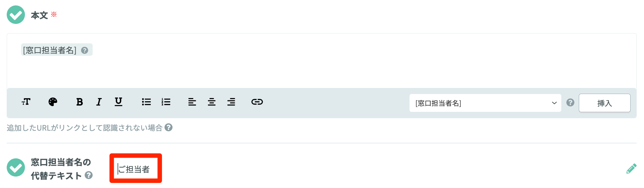Viewport: 644px width, 188px height.
Task: Toggle bold formatting
Action: pyautogui.click(x=80, y=102)
